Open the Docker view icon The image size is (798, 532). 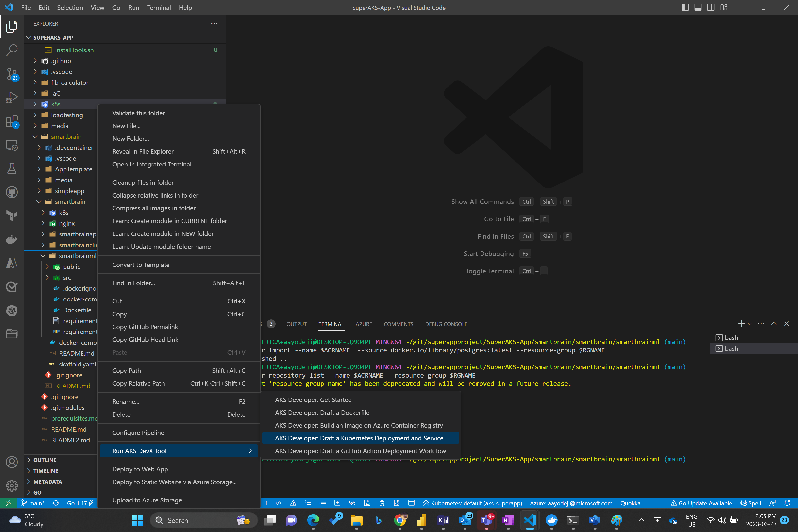(12, 240)
